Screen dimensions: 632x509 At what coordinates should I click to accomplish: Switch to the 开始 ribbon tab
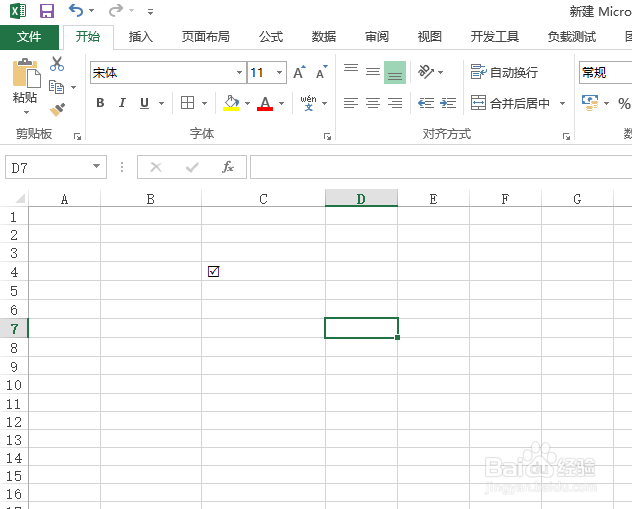(x=88, y=37)
